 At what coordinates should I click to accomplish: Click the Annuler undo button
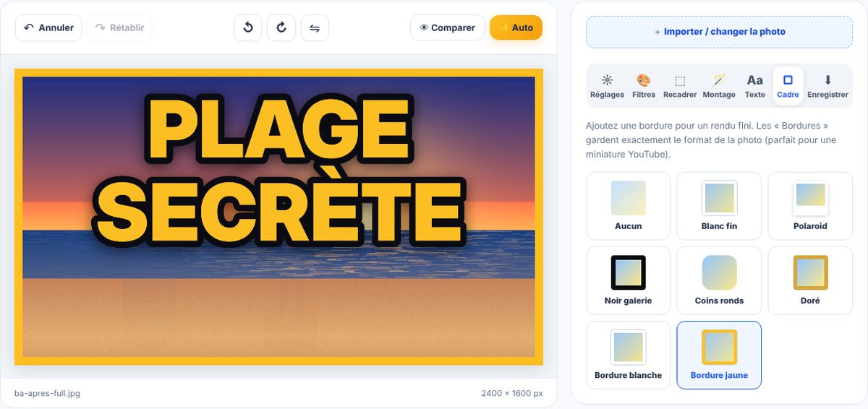[48, 27]
